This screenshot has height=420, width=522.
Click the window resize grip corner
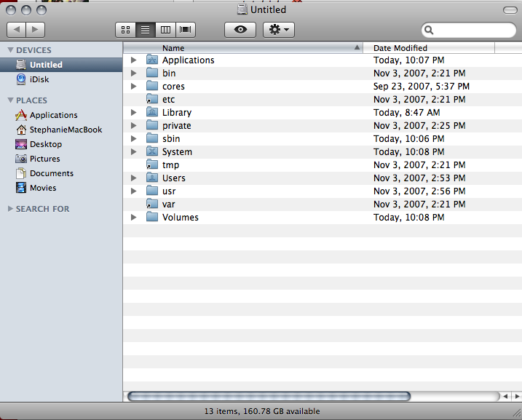[x=517, y=413]
